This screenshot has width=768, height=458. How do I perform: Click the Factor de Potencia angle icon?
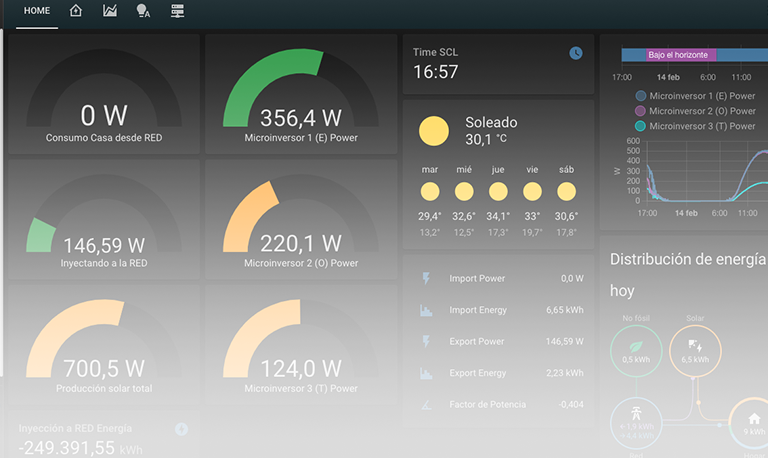(x=426, y=405)
